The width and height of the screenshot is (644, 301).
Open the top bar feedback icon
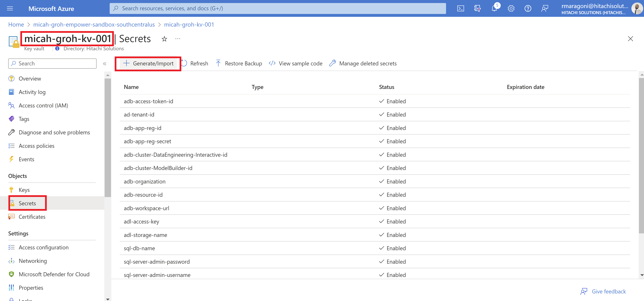(544, 9)
